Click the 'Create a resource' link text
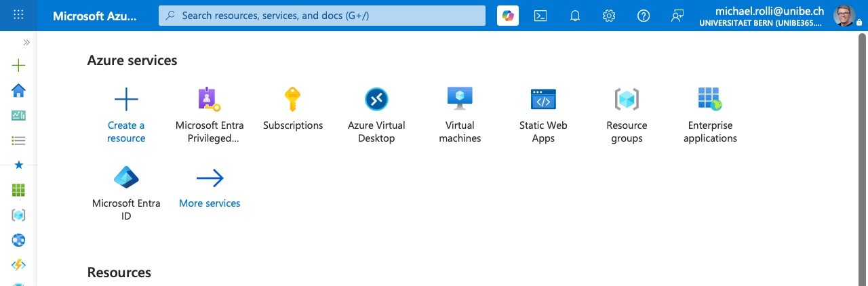This screenshot has width=868, height=286. pos(126,131)
